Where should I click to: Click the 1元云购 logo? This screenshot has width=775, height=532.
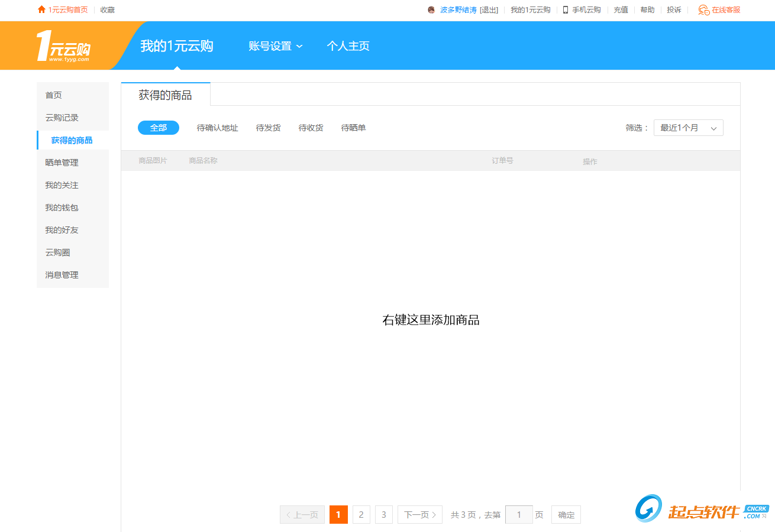(63, 46)
